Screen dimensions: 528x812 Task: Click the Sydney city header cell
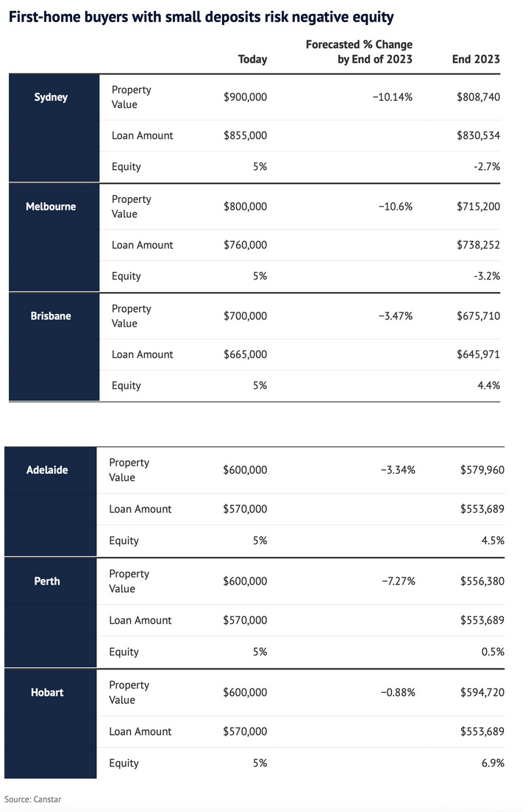point(54,128)
